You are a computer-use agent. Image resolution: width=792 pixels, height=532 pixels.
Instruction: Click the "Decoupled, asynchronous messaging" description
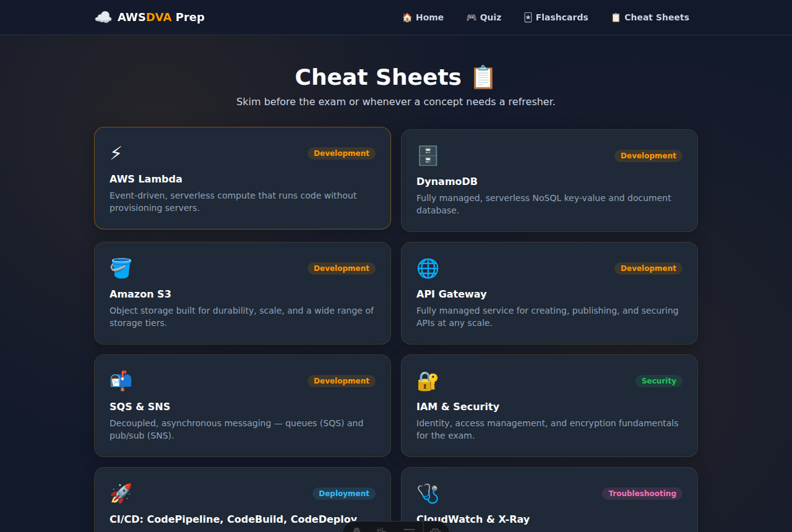pos(236,429)
